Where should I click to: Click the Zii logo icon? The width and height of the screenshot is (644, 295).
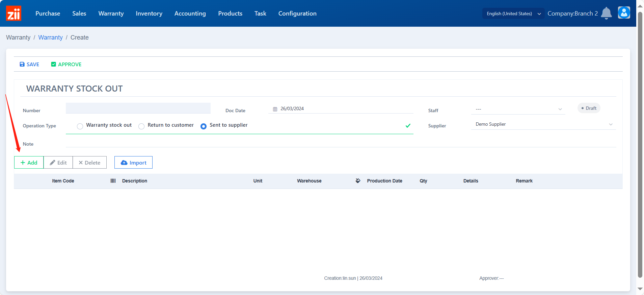(14, 13)
